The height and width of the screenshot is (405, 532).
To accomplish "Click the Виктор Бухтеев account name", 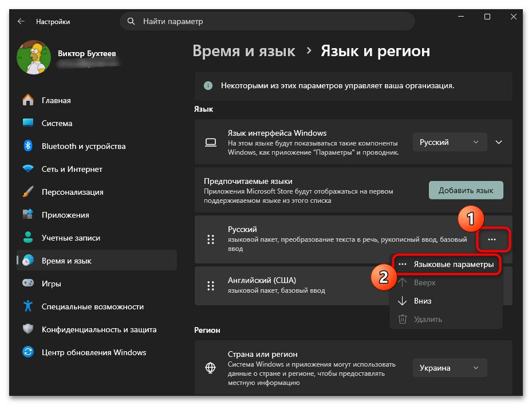I will (x=87, y=53).
